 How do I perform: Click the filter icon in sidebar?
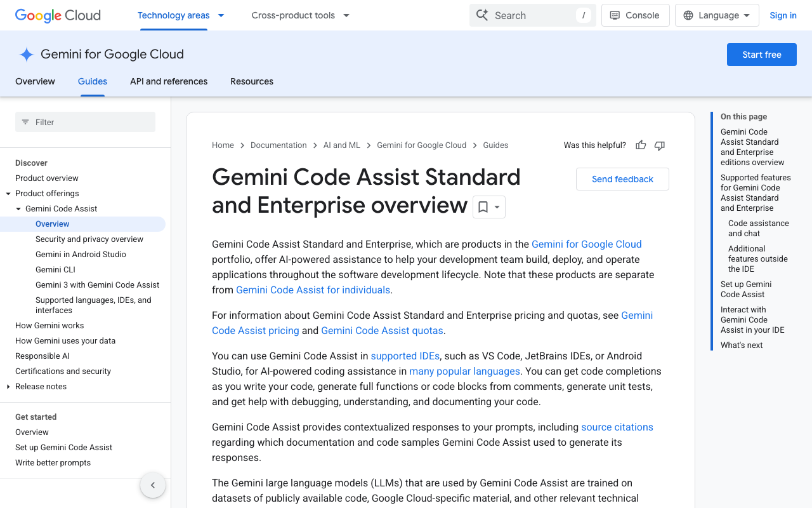(x=25, y=122)
